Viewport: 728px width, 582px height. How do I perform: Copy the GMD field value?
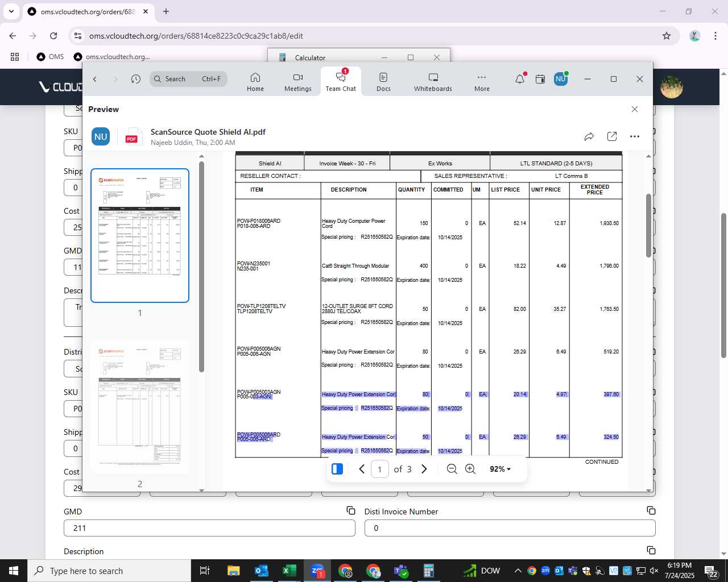tap(351, 510)
